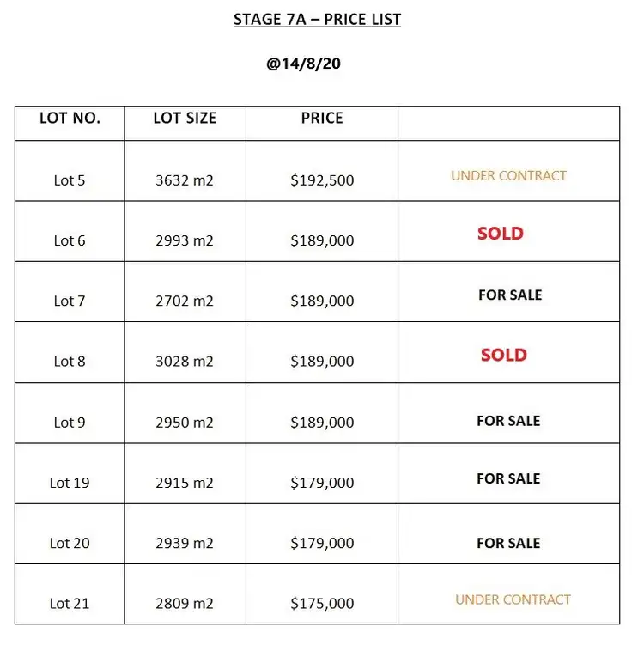The width and height of the screenshot is (644, 645).
Task: Select the Lot 9 cell
Action: (x=70, y=422)
